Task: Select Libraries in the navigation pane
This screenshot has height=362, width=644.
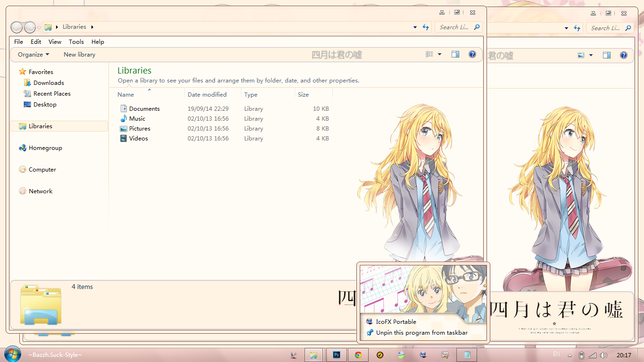Action: [59, 126]
